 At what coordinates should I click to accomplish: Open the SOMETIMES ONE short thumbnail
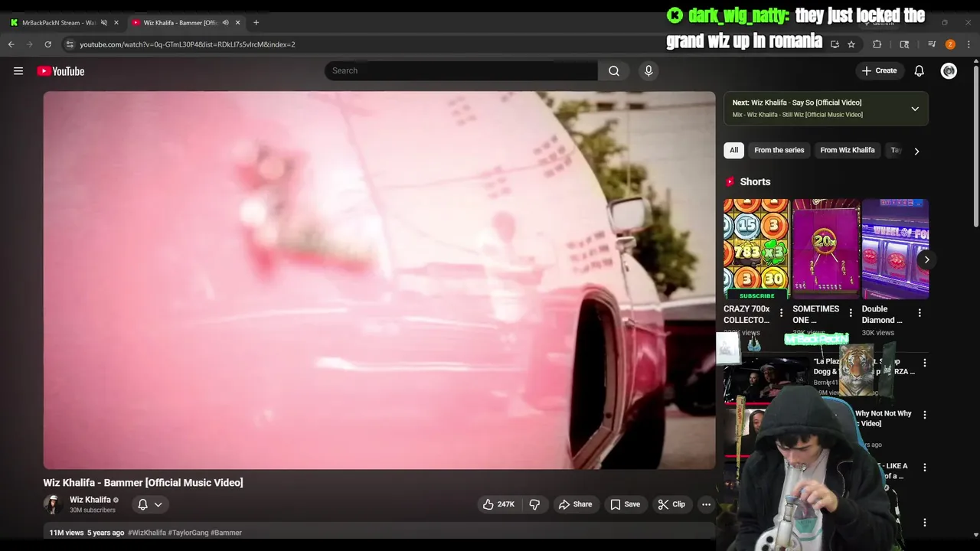coord(825,249)
